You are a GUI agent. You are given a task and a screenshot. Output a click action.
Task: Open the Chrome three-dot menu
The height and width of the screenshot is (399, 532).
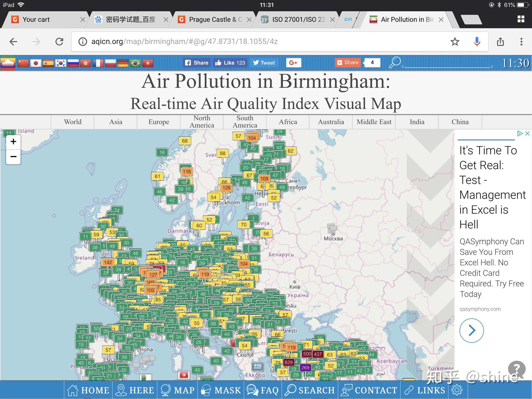pyautogui.click(x=521, y=42)
